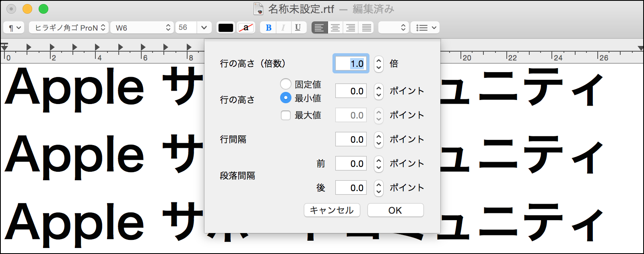Image resolution: width=644 pixels, height=254 pixels.
Task: Click the 行の高さ(倍数) field showing 1.0
Action: coord(351,64)
